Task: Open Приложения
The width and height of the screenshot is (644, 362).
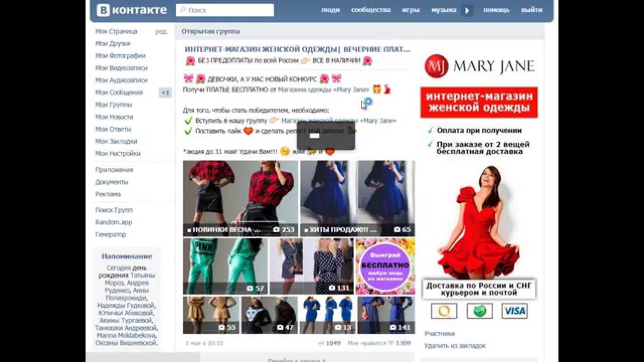Action: [x=114, y=170]
